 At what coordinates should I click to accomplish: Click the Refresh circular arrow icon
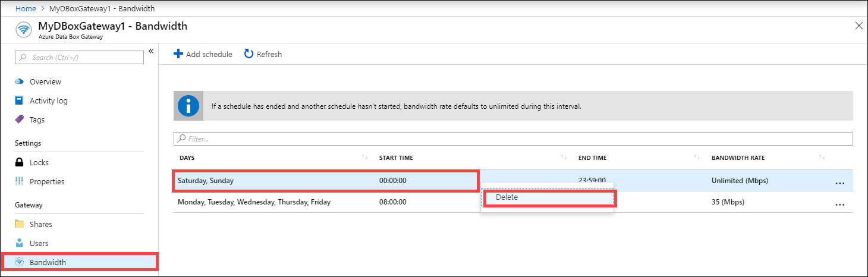[x=249, y=54]
